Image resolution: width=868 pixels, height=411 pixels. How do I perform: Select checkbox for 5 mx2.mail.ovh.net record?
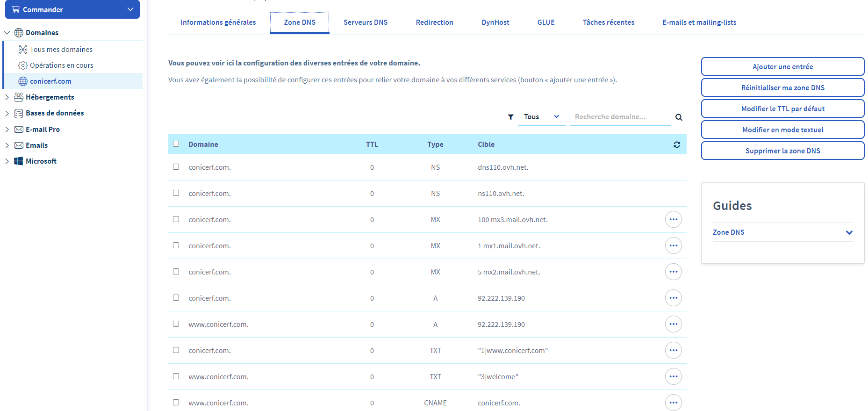[176, 272]
